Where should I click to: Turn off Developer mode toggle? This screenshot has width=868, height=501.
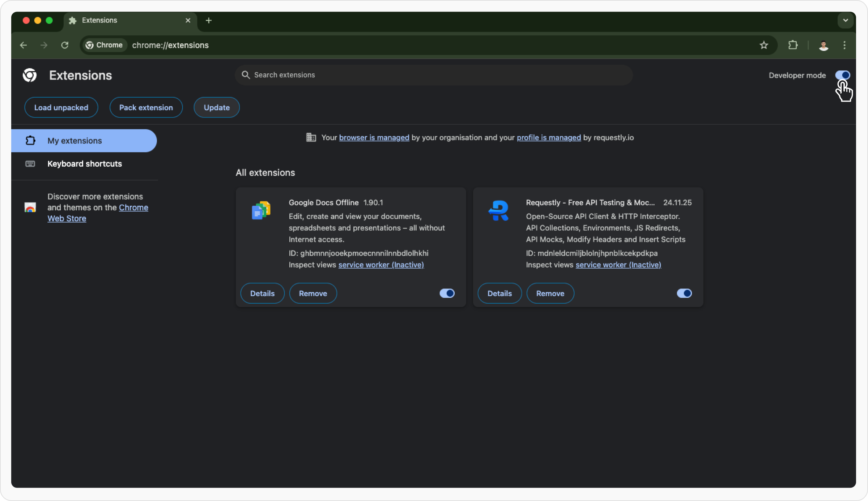pos(842,75)
